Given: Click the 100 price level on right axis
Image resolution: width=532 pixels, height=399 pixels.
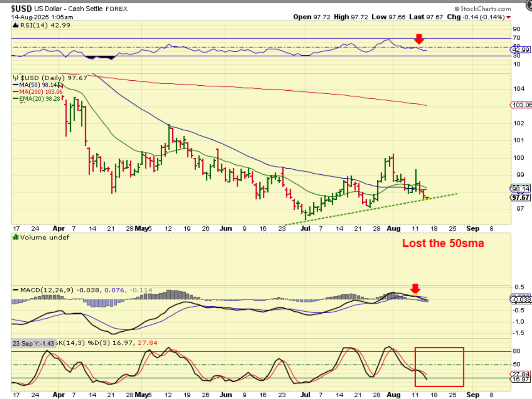Looking at the screenshot, I should [519, 158].
